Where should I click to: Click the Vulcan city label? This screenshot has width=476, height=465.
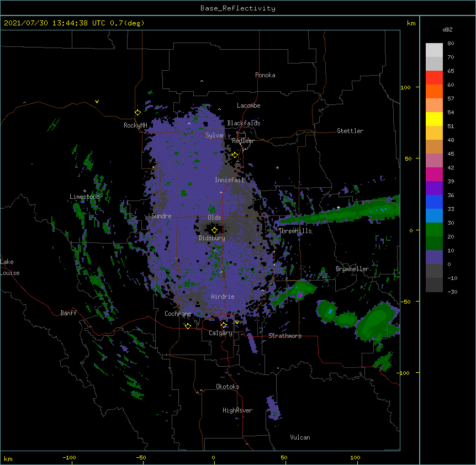(x=300, y=437)
